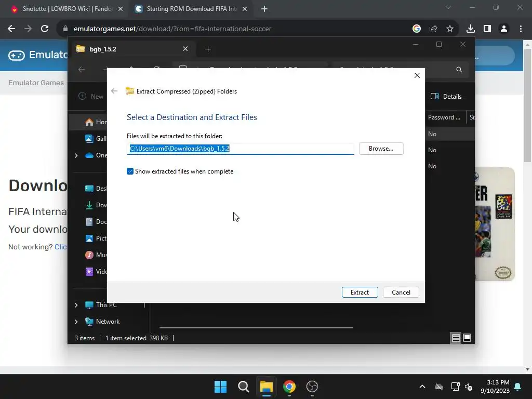Cancel the extraction dialog

click(x=401, y=292)
